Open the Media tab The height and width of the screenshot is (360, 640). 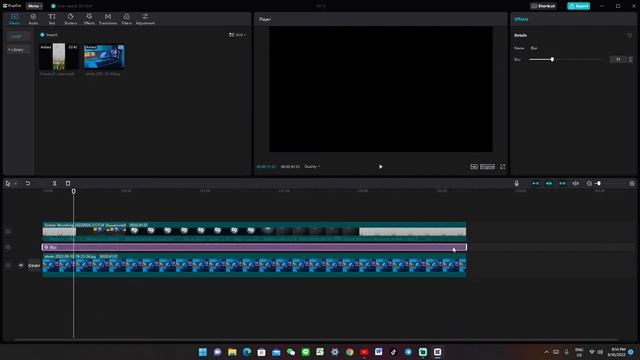pos(14,19)
